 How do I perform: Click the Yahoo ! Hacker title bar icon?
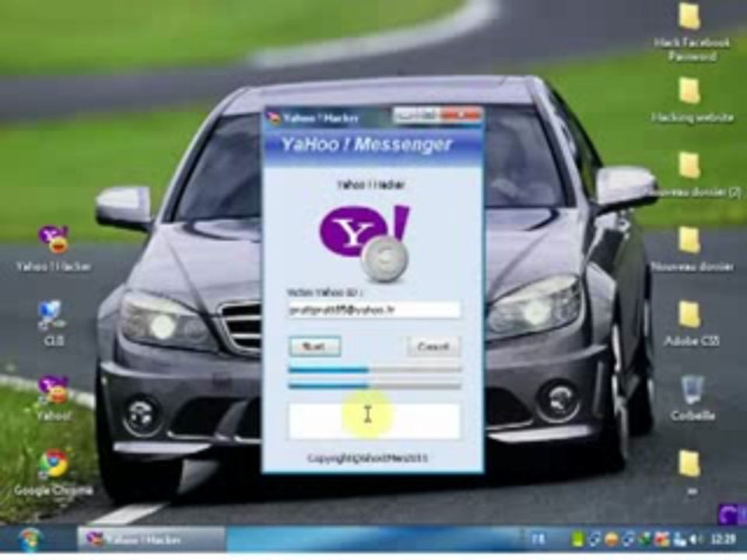[273, 117]
